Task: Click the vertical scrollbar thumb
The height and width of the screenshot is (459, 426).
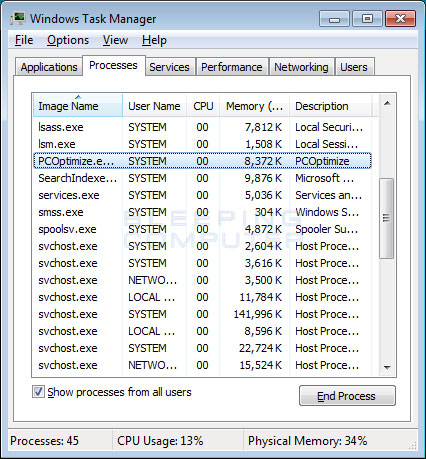Action: (x=386, y=218)
